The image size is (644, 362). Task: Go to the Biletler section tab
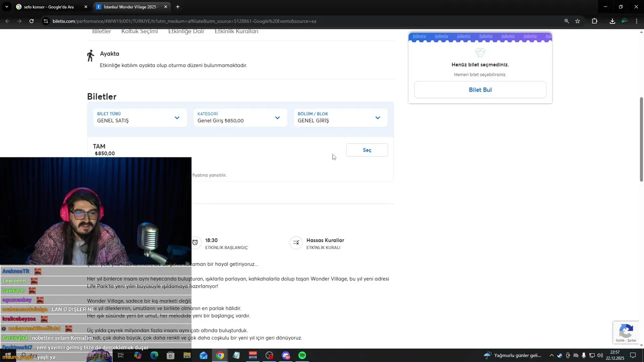coord(102,31)
